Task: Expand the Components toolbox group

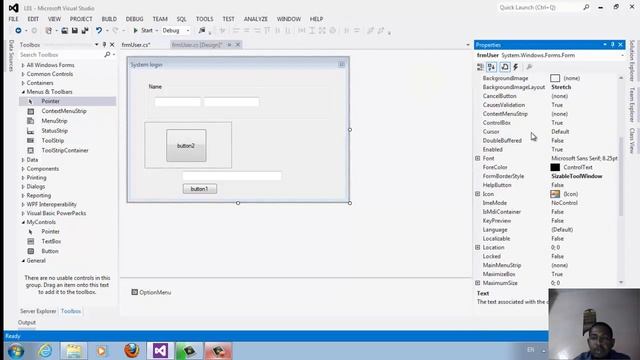Action: pyautogui.click(x=23, y=169)
